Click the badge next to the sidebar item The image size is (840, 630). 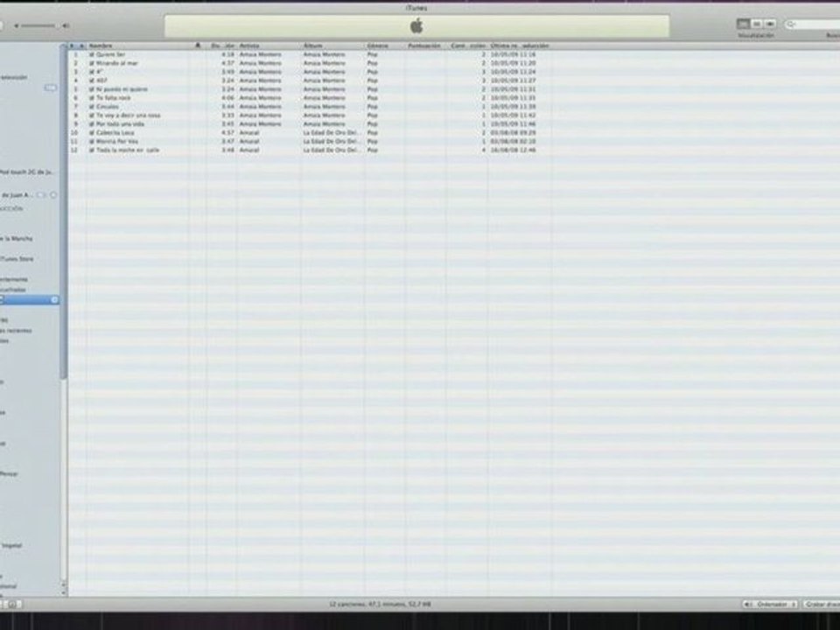click(51, 87)
